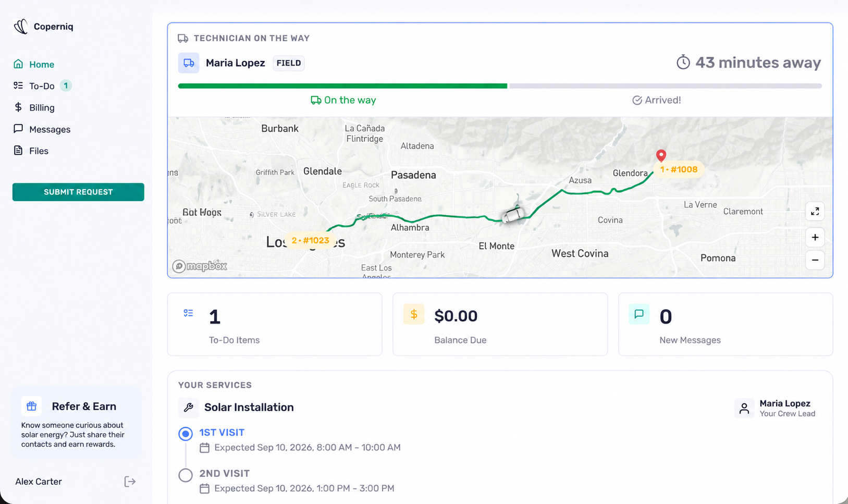Click the technician name Maria Lopez at top
848x504 pixels.
pos(235,63)
